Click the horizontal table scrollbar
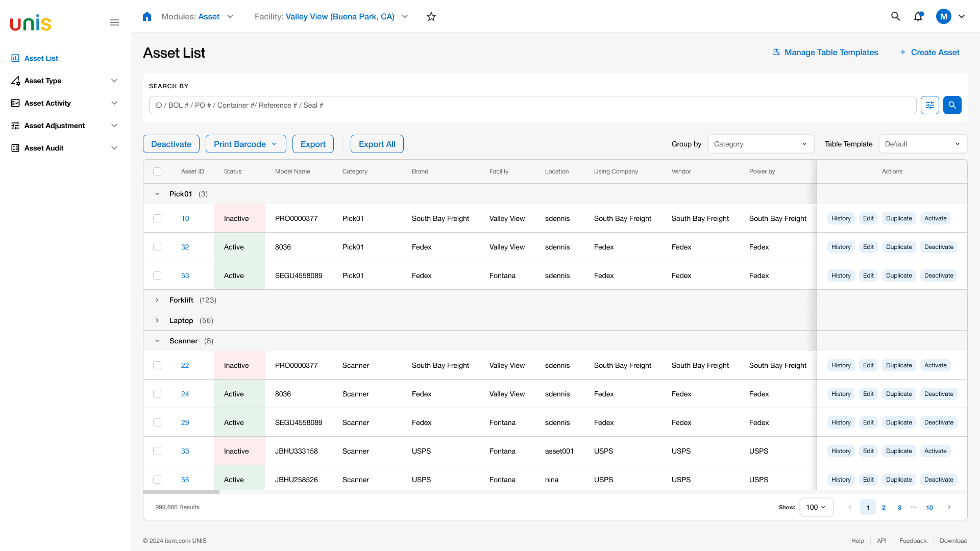The height and width of the screenshot is (551, 980). point(181,492)
